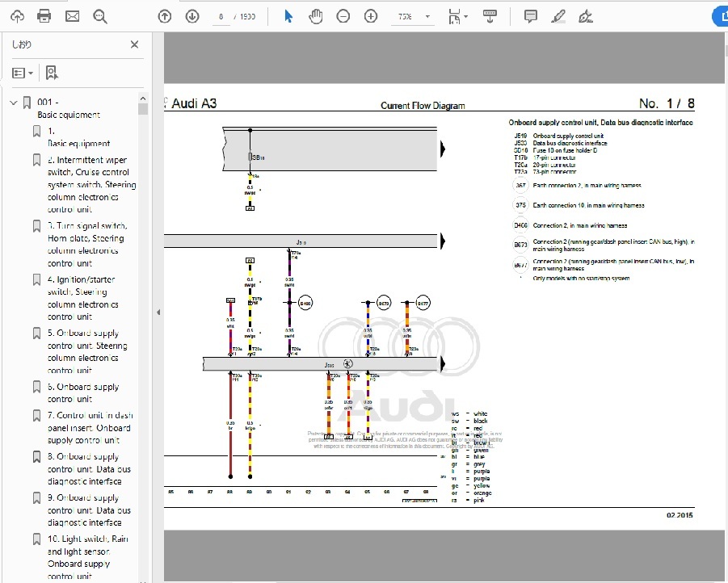Click the Current Flow Diagram title
The height and width of the screenshot is (583, 728).
coord(423,106)
